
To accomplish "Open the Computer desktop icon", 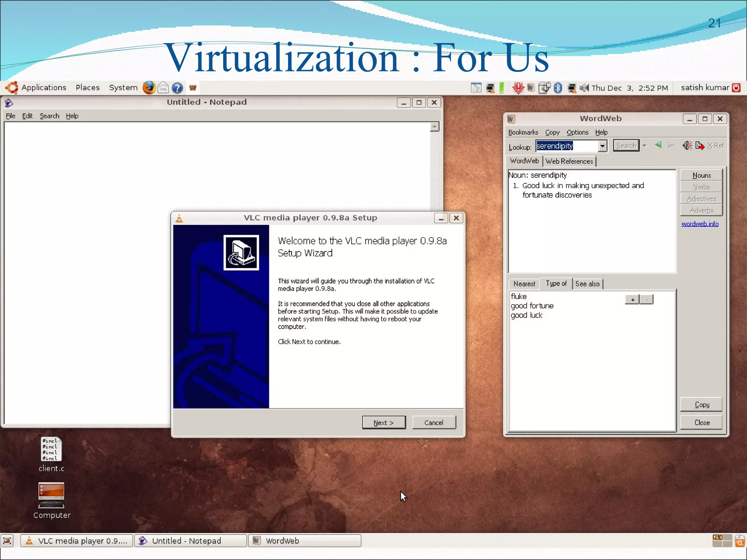I will [51, 501].
